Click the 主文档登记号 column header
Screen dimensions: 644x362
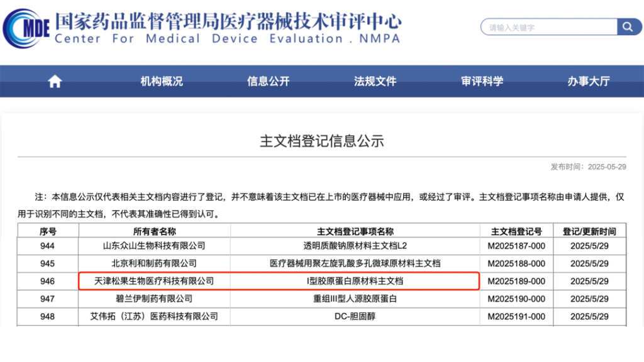[x=516, y=231]
